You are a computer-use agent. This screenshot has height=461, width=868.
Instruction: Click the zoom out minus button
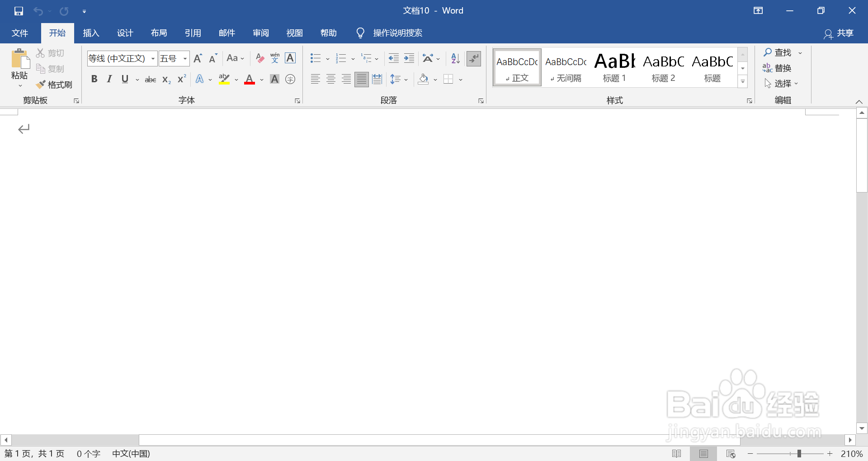pyautogui.click(x=750, y=454)
